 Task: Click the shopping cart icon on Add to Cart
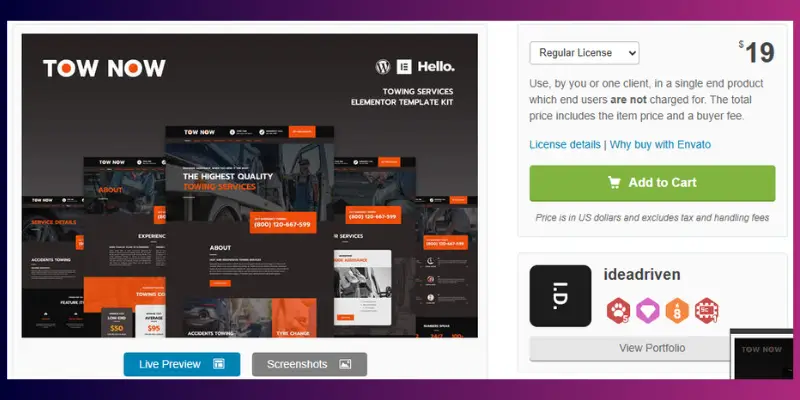click(613, 183)
